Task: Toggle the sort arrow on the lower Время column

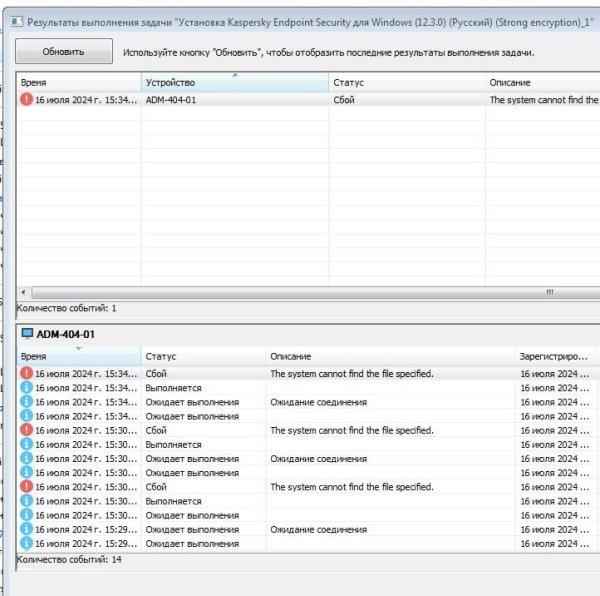Action: 79,348
